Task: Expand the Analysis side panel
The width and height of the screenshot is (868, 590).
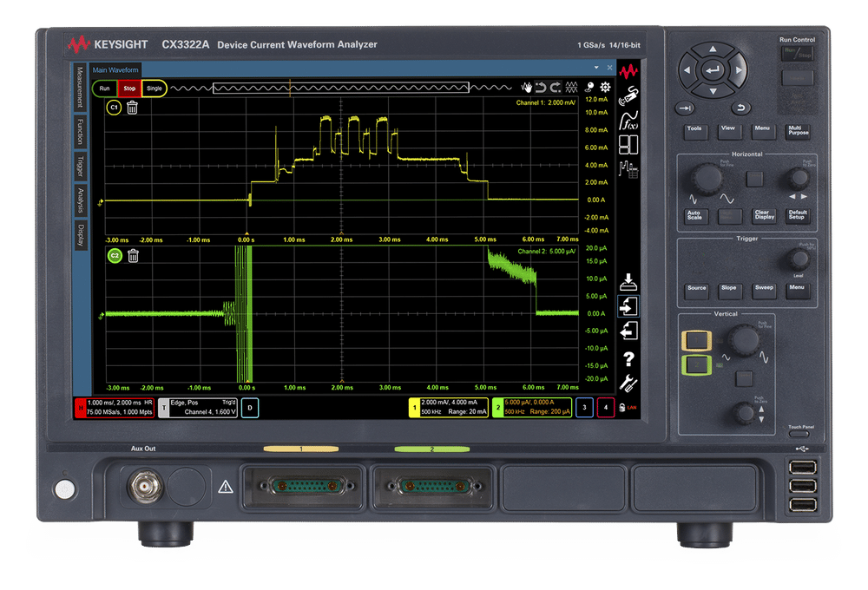Action: tap(80, 200)
